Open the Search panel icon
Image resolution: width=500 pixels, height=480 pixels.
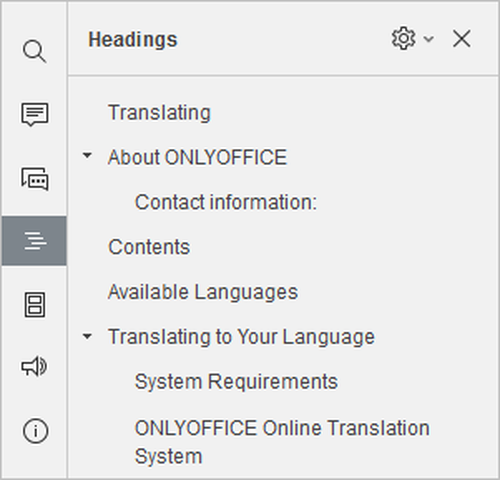click(x=34, y=51)
